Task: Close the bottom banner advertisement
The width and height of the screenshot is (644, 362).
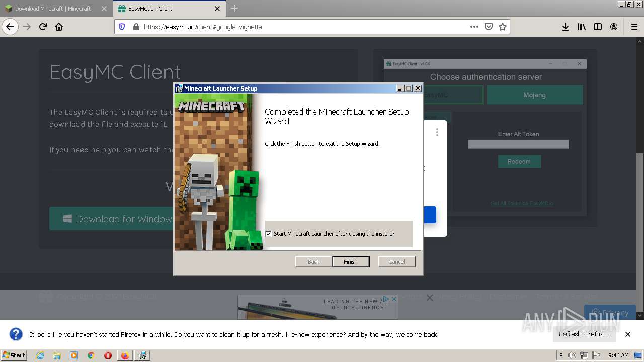Action: pos(430,298)
